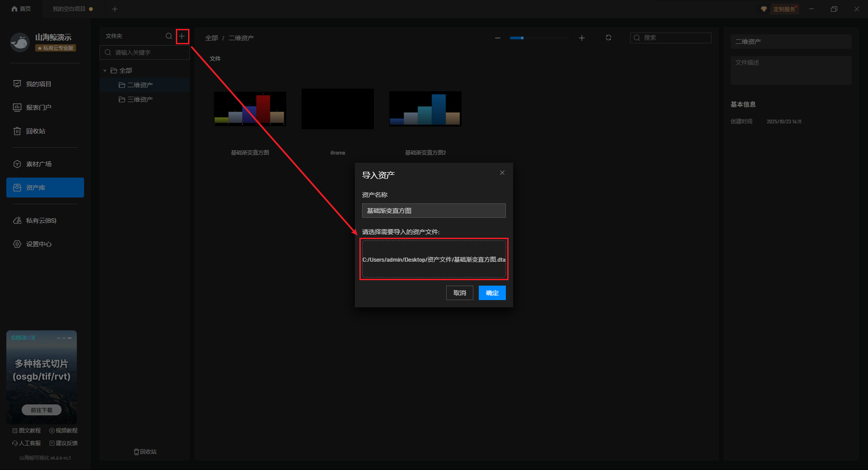Select the 基础渐变直方图2 asset thumbnail
This screenshot has width=868, height=470.
point(425,109)
